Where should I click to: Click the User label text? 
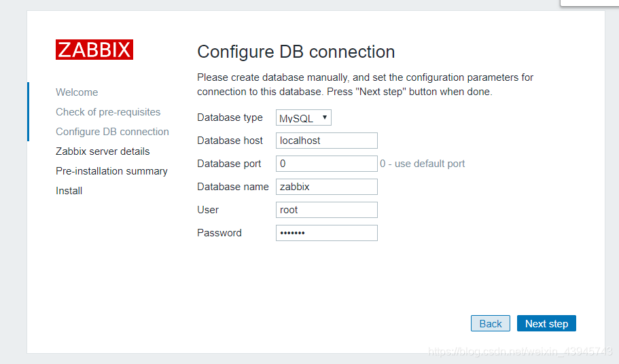tap(208, 210)
